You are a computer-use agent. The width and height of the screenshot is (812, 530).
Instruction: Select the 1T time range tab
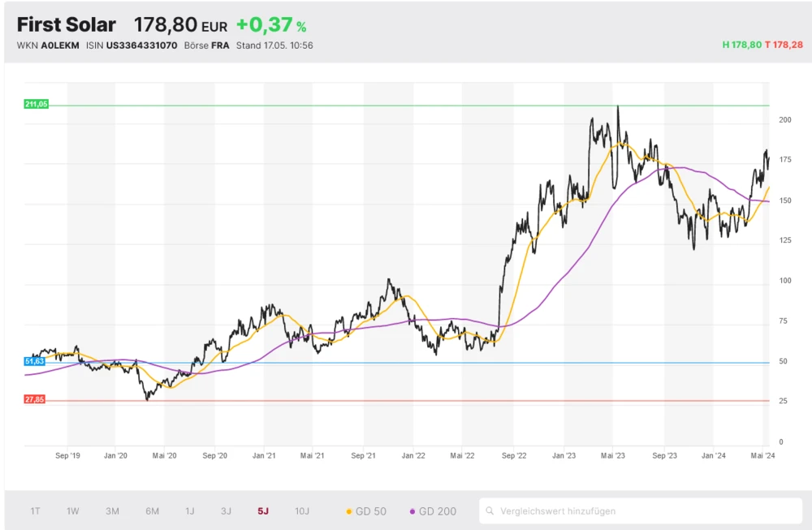point(36,511)
